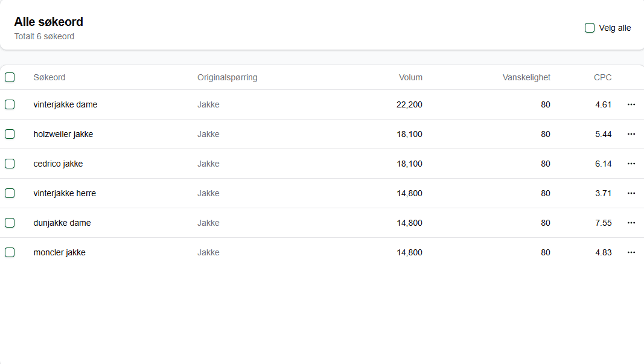The image size is (644, 364).
Task: Click the Vanskelighet column header
Action: (526, 77)
